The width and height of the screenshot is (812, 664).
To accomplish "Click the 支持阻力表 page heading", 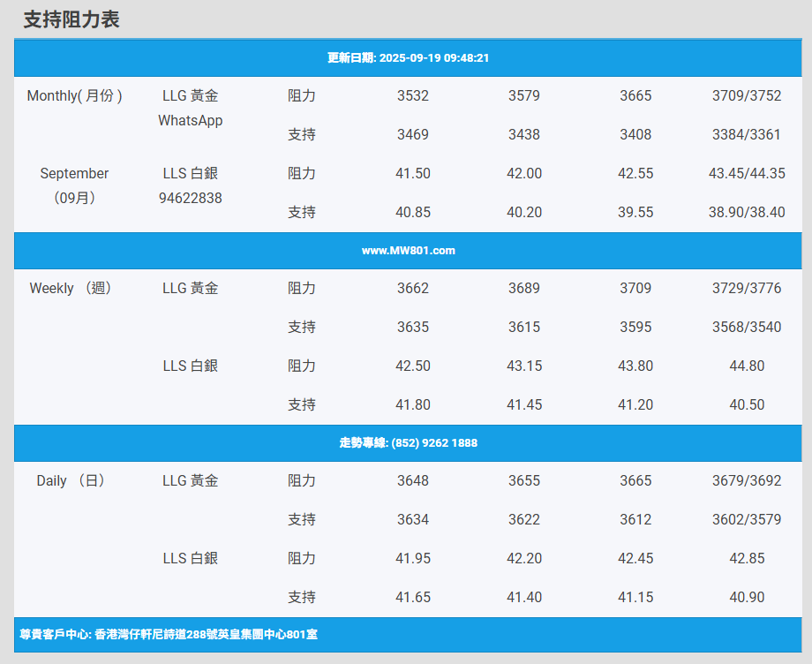I will click(x=71, y=19).
